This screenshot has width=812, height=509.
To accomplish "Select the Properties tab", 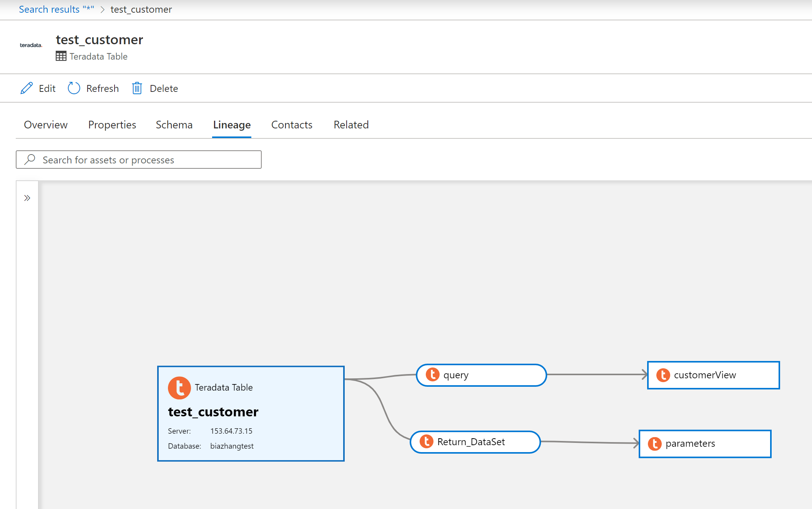I will click(x=113, y=124).
